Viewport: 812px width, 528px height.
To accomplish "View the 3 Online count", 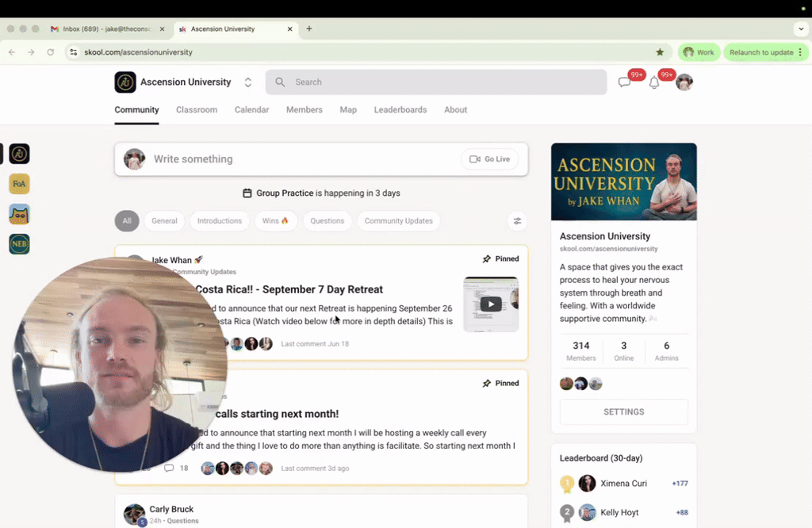I will pyautogui.click(x=624, y=351).
